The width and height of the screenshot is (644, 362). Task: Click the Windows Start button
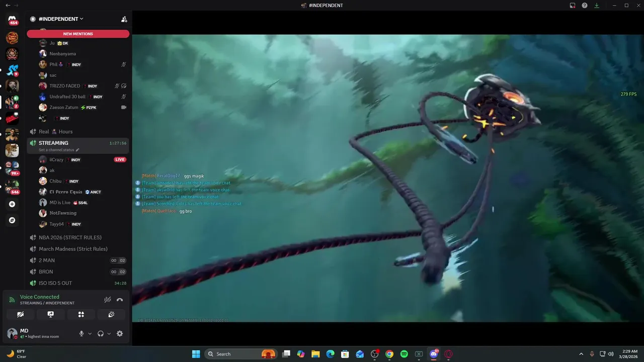tap(196, 354)
